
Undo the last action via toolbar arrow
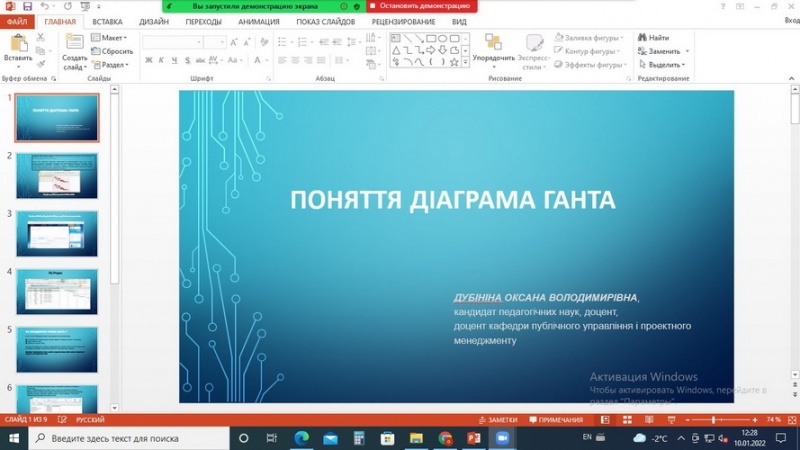[44, 6]
